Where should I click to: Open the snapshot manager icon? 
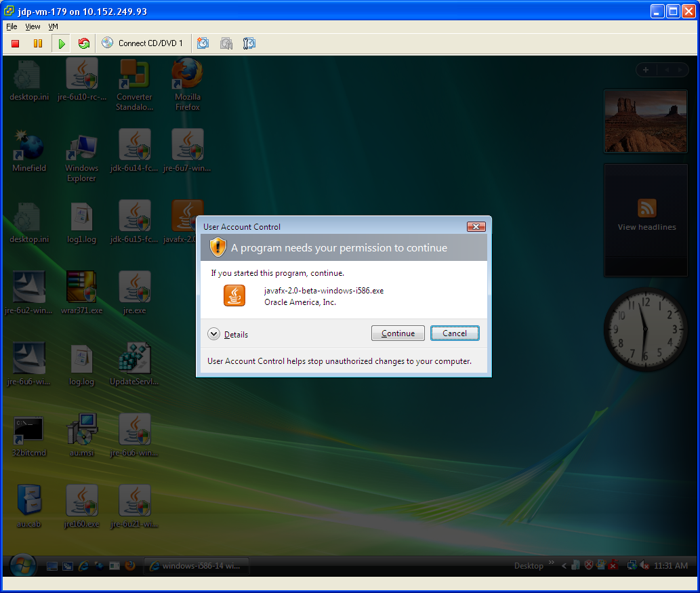249,43
